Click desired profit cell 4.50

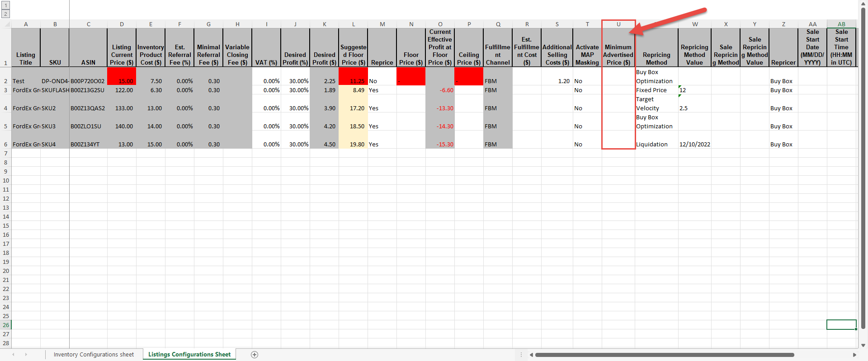(x=324, y=140)
